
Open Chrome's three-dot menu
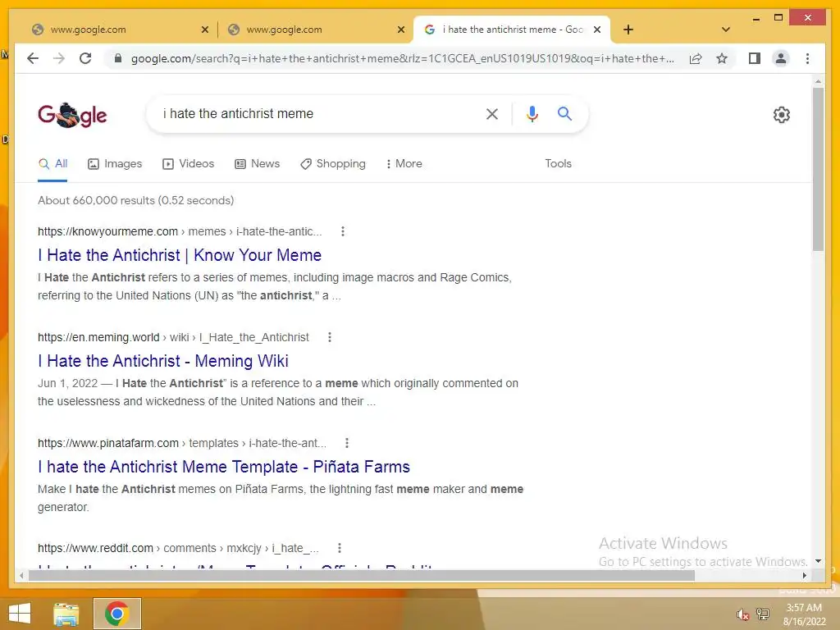pyautogui.click(x=807, y=58)
